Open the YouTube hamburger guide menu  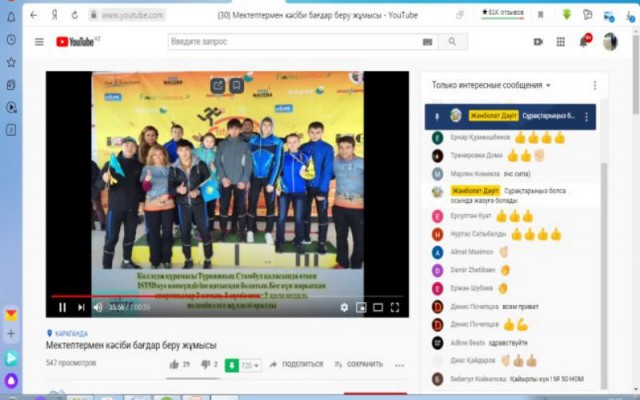pos(39,42)
